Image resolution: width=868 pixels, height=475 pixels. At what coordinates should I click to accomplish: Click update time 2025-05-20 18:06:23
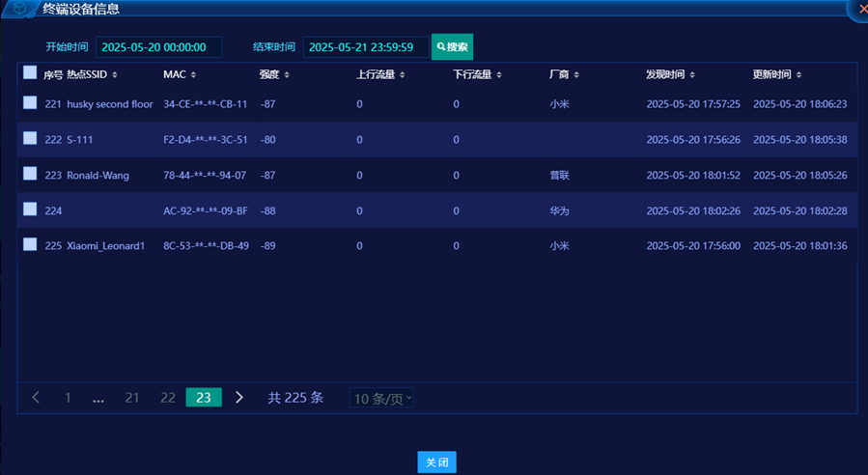[799, 104]
